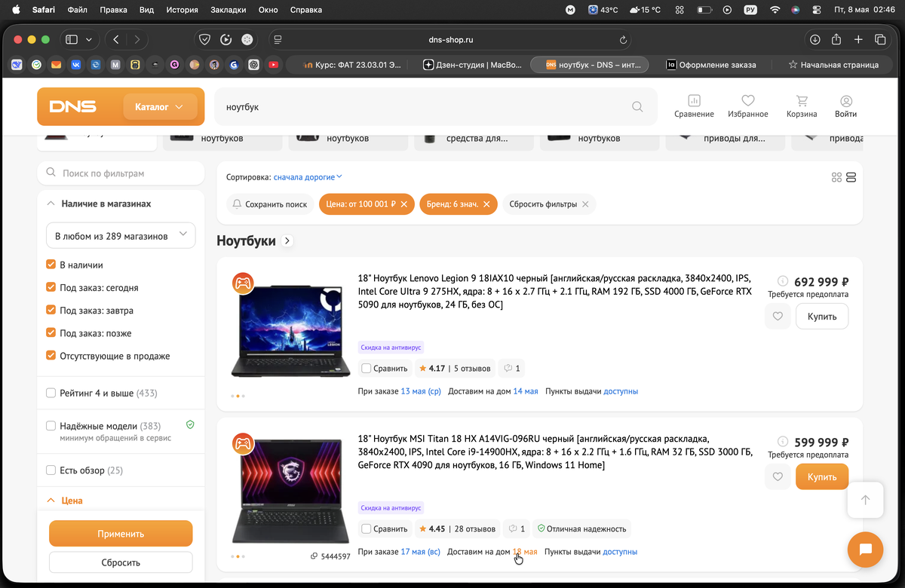Open История menu in menu bar
This screenshot has width=905, height=588.
pyautogui.click(x=183, y=10)
